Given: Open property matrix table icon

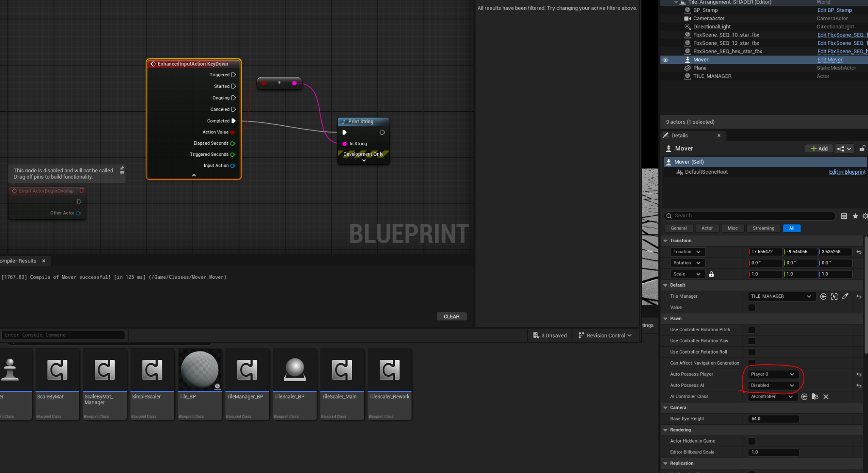Looking at the screenshot, I should click(x=844, y=216).
